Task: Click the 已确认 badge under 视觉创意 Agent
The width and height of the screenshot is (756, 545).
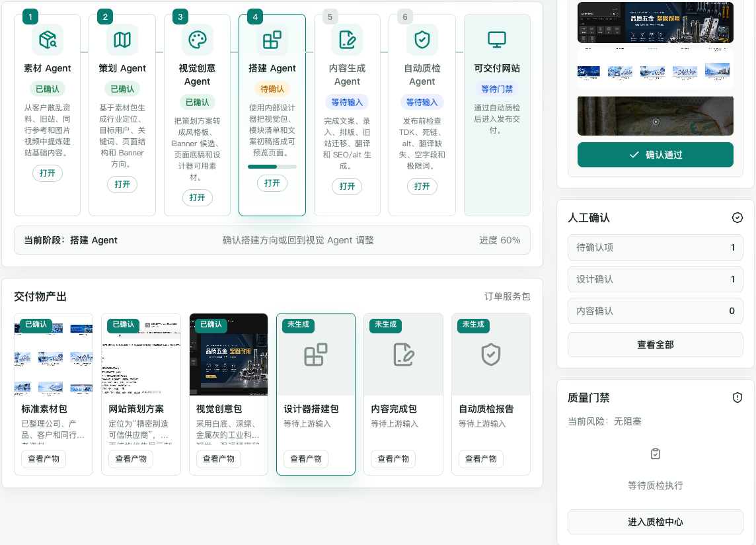Action: (197, 103)
